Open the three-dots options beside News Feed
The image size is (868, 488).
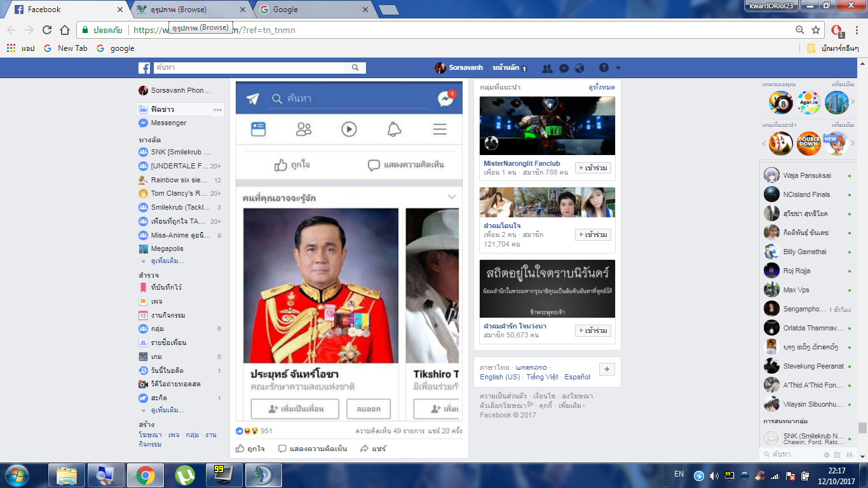click(218, 110)
